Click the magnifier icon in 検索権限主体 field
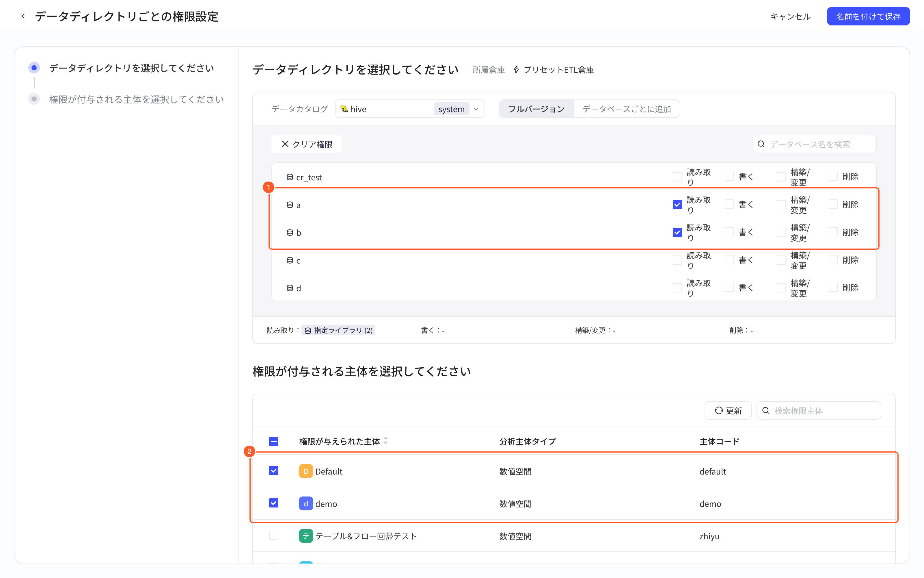 pyautogui.click(x=765, y=411)
